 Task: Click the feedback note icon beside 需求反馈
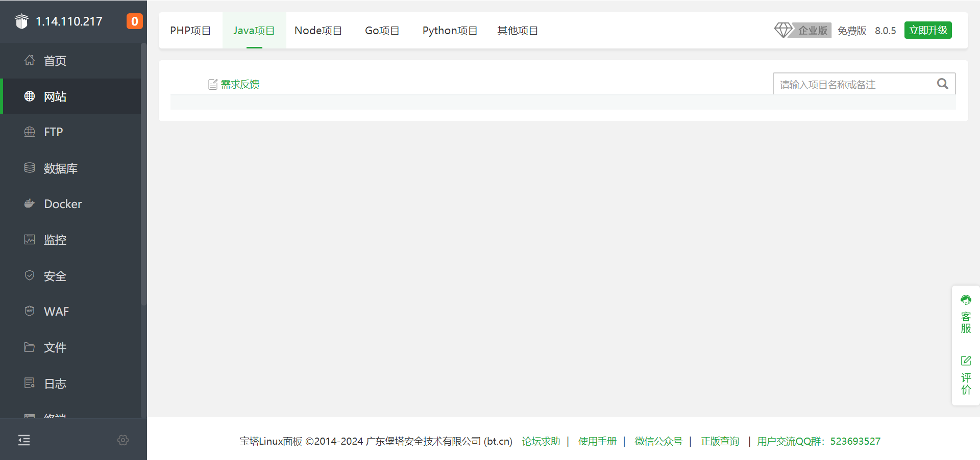pos(213,84)
